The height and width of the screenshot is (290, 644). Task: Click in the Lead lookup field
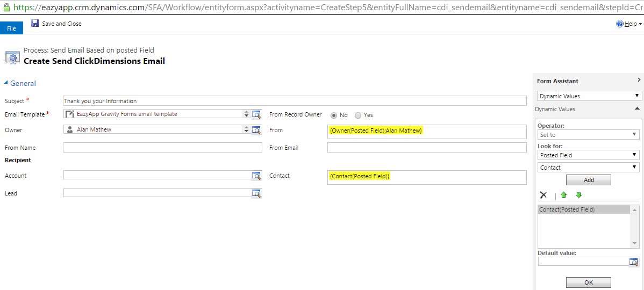[158, 193]
